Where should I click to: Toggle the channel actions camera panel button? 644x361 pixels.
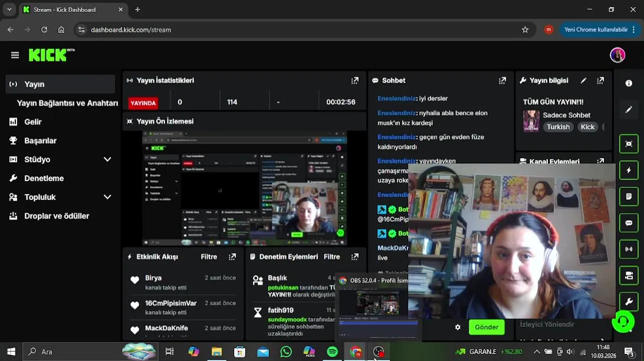pyautogui.click(x=628, y=275)
